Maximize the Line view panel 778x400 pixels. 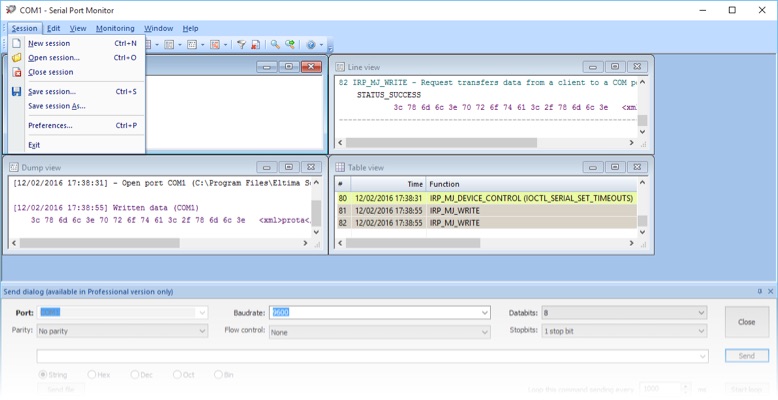click(615, 67)
